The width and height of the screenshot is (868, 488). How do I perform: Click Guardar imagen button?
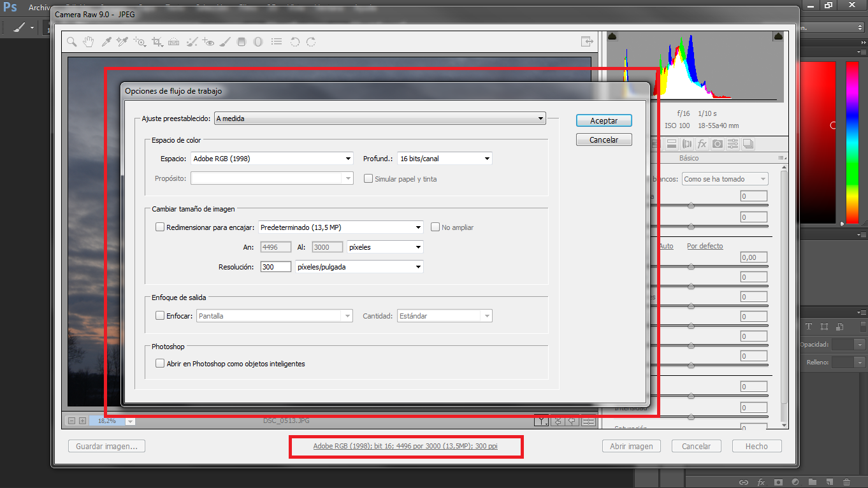tap(106, 446)
